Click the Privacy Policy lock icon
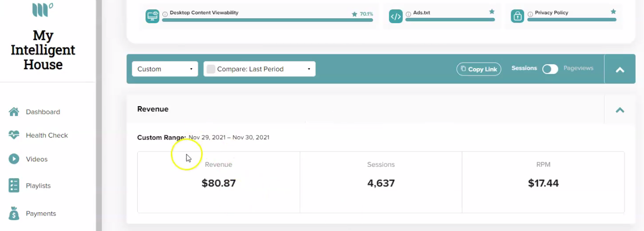Screen dimensions: 644x231 (x=517, y=16)
